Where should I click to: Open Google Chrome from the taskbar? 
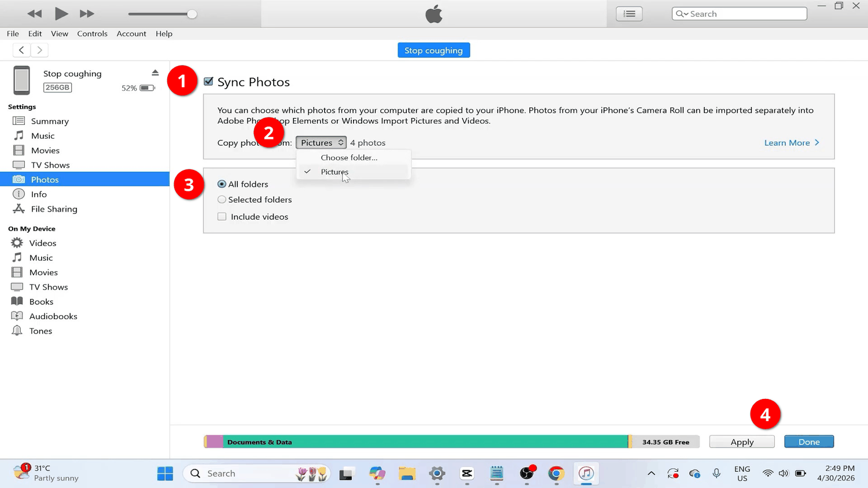coord(556,474)
